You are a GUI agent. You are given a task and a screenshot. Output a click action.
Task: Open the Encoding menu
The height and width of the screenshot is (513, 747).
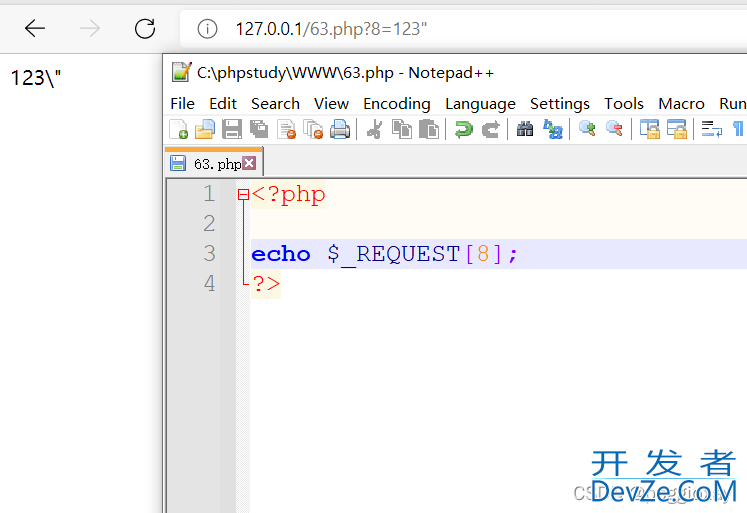point(397,104)
